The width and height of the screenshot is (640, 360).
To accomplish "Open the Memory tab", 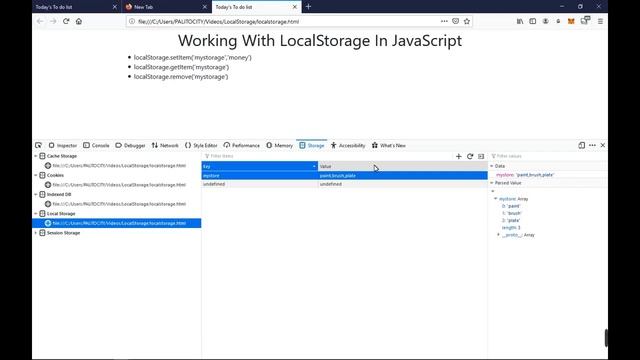I will pos(280,145).
